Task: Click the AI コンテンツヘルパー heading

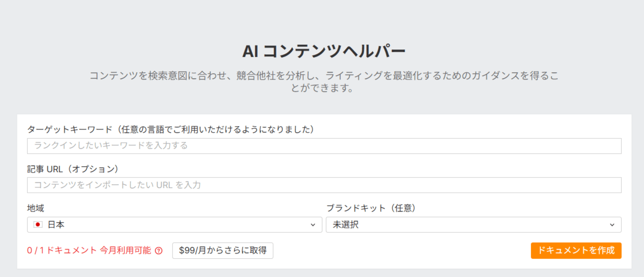Action: [x=324, y=51]
